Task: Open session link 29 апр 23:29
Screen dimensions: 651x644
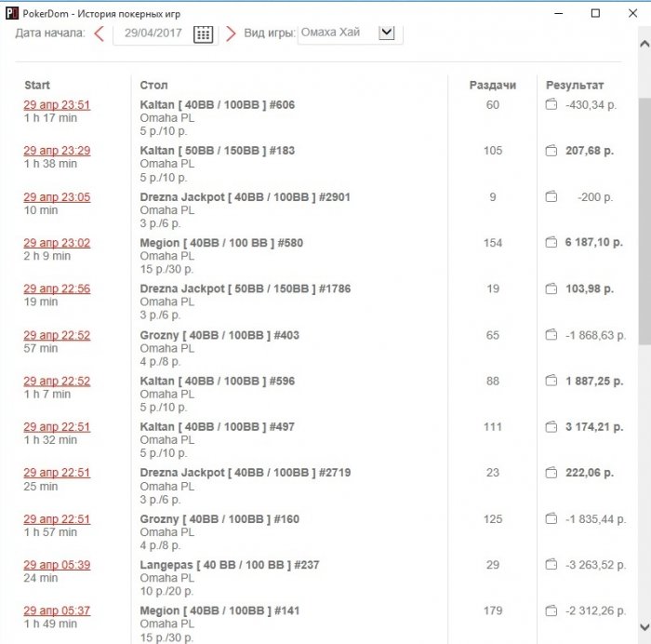Action: click(57, 151)
